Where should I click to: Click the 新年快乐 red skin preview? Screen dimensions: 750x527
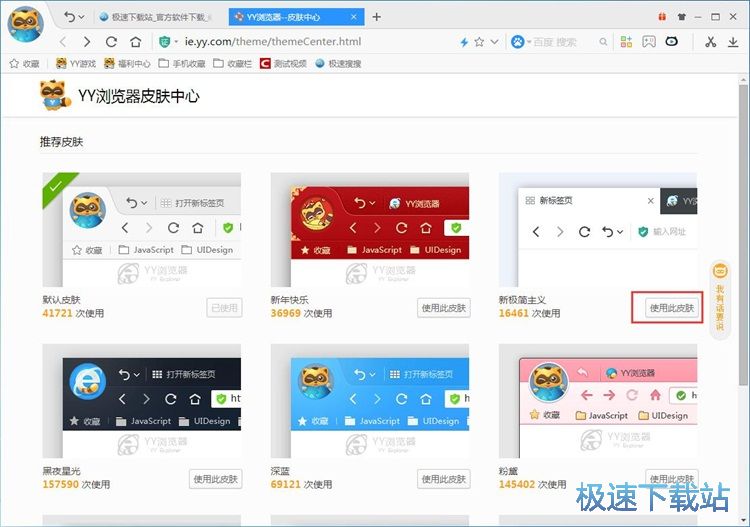click(x=370, y=230)
